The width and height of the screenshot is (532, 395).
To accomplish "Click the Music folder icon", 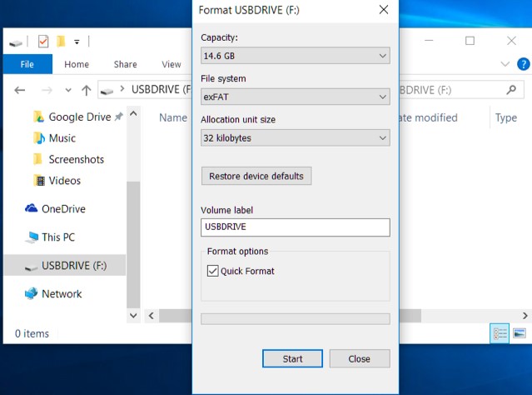I will [x=38, y=137].
